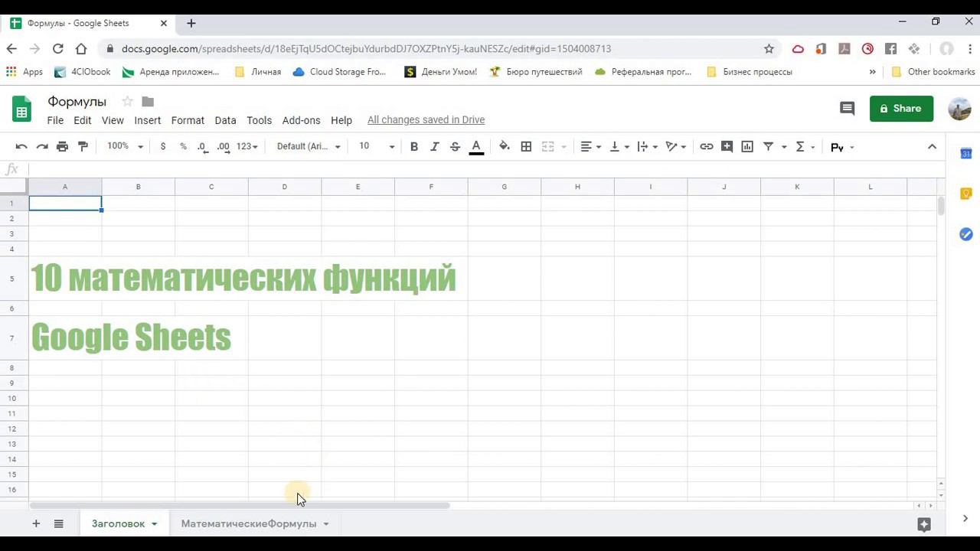Open the Apps shortcut in bookmarks bar
Viewport: 980px width, 551px height.
point(24,72)
